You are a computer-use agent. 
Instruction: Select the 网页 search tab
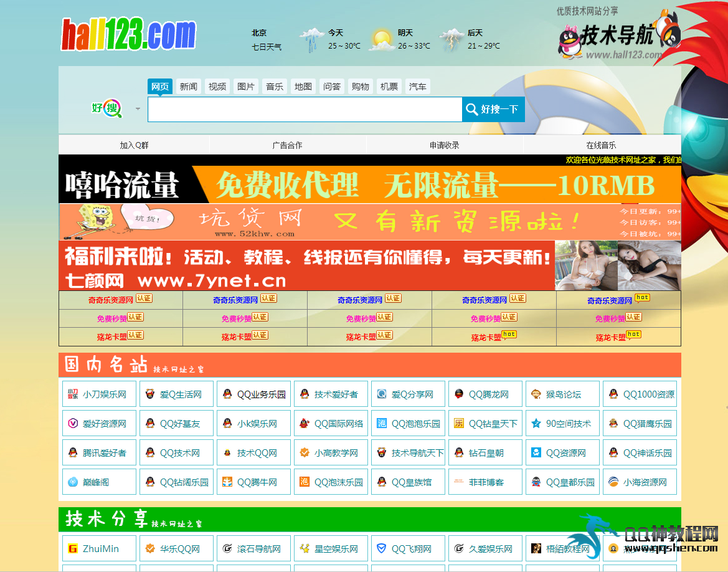coord(159,87)
